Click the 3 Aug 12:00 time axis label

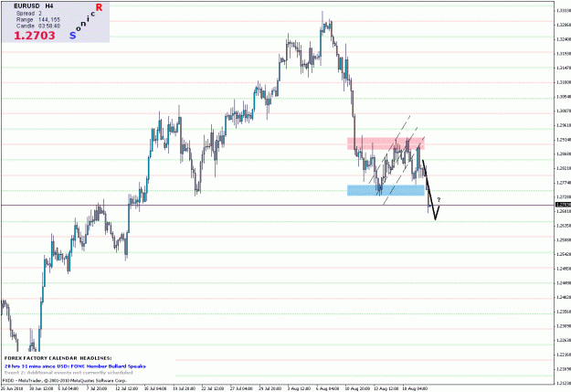(x=299, y=388)
